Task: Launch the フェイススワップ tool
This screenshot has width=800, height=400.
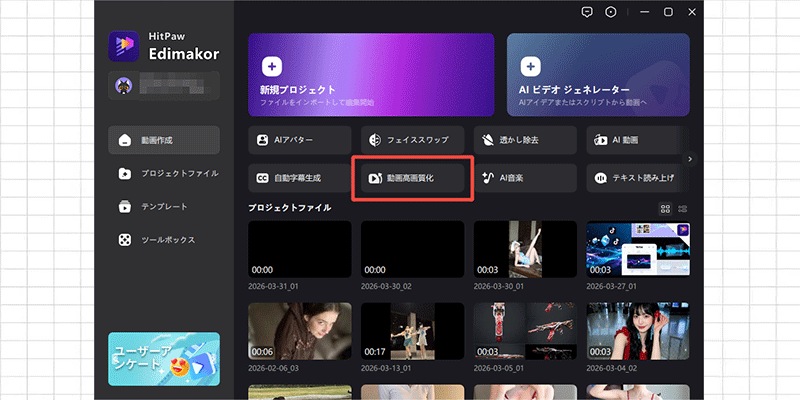Action: 413,140
